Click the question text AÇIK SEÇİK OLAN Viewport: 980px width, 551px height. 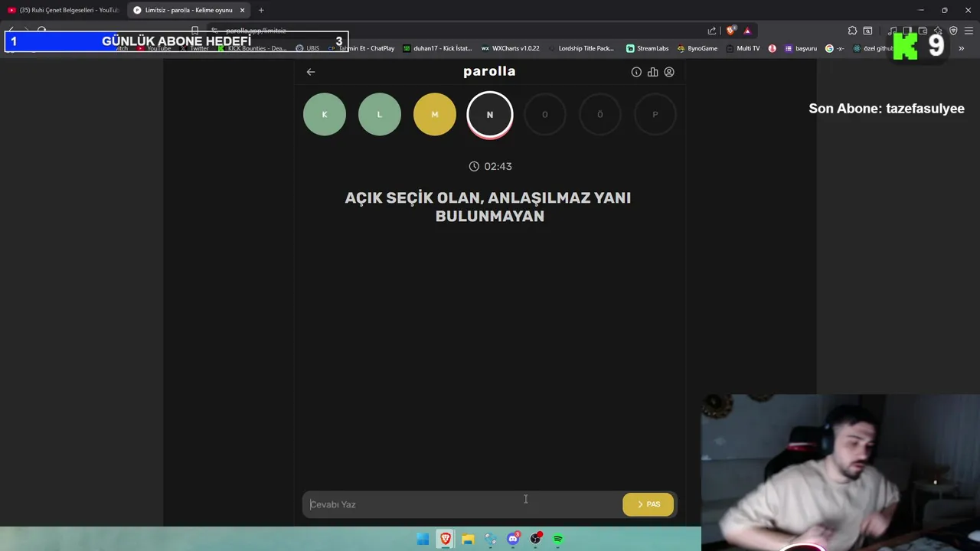point(413,197)
